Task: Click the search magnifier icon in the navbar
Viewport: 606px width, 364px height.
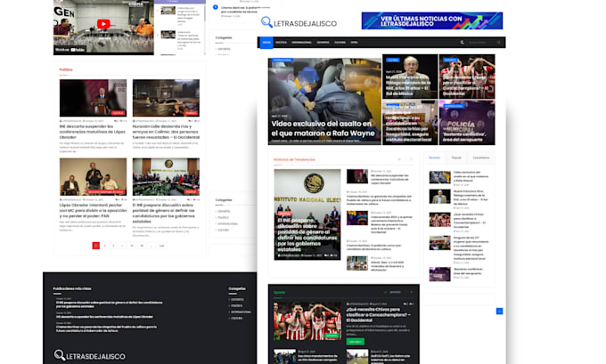Action: (x=498, y=43)
